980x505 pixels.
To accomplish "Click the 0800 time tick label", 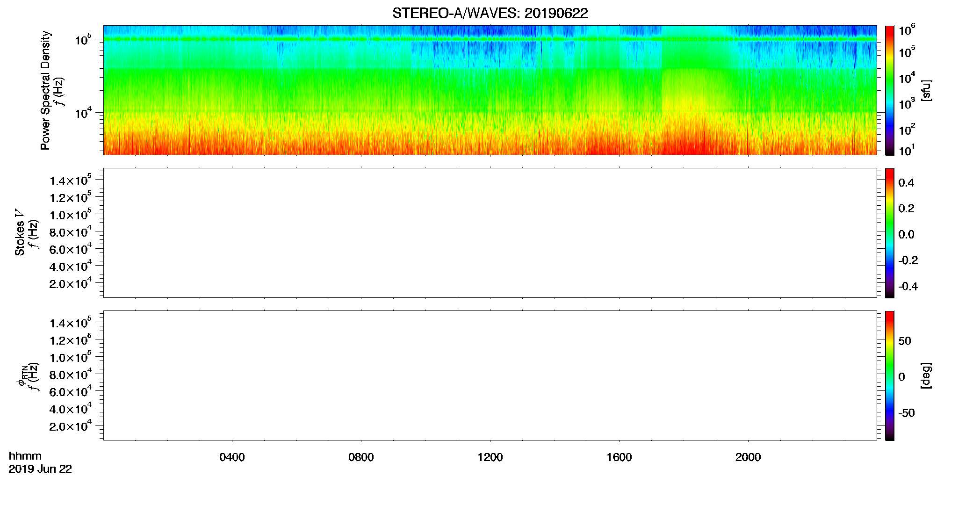I will pos(361,457).
